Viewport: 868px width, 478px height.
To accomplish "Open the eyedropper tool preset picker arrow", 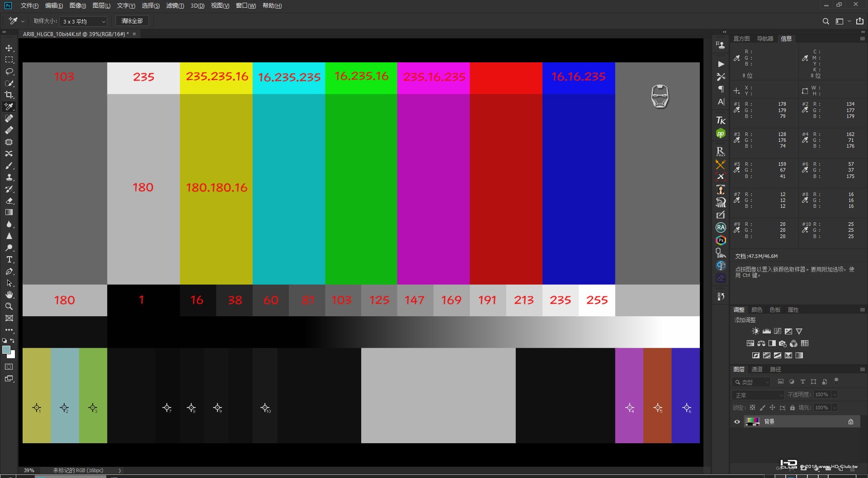I will [x=23, y=21].
